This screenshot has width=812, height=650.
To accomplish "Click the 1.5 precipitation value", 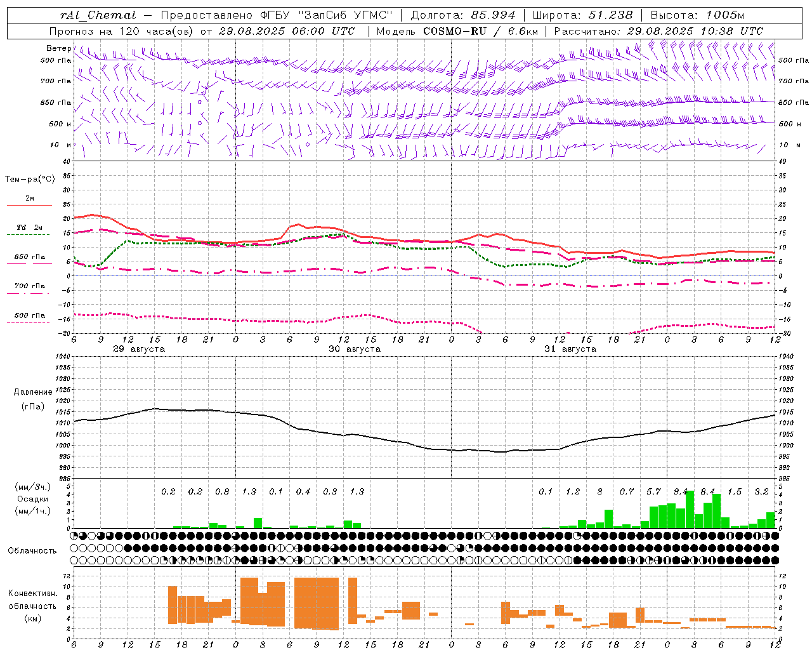I will point(735,492).
